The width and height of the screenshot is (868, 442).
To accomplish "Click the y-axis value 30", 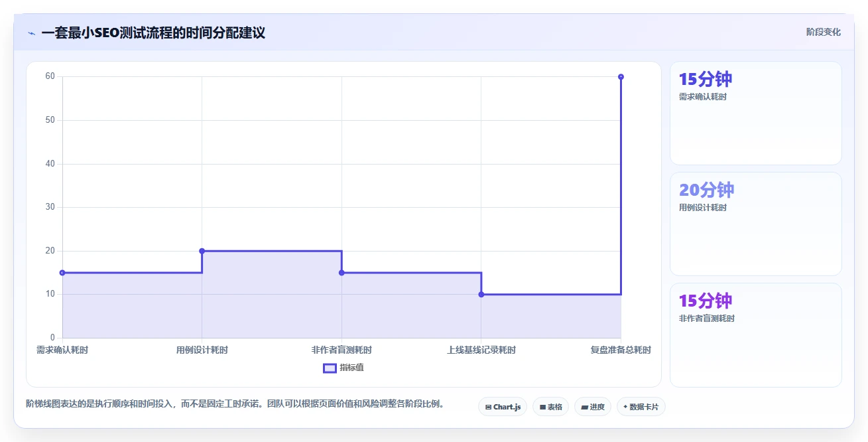I will pyautogui.click(x=50, y=207).
